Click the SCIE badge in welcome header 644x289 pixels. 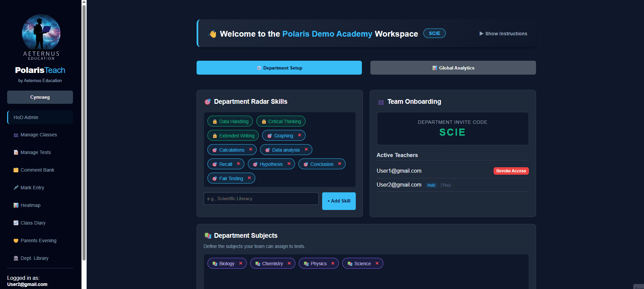(435, 33)
